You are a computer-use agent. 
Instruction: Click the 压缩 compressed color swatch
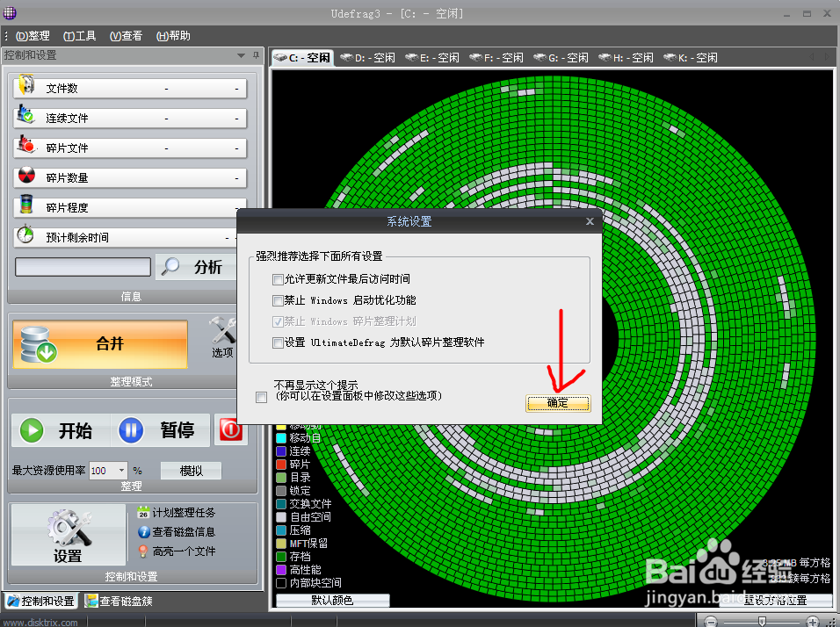pos(280,530)
